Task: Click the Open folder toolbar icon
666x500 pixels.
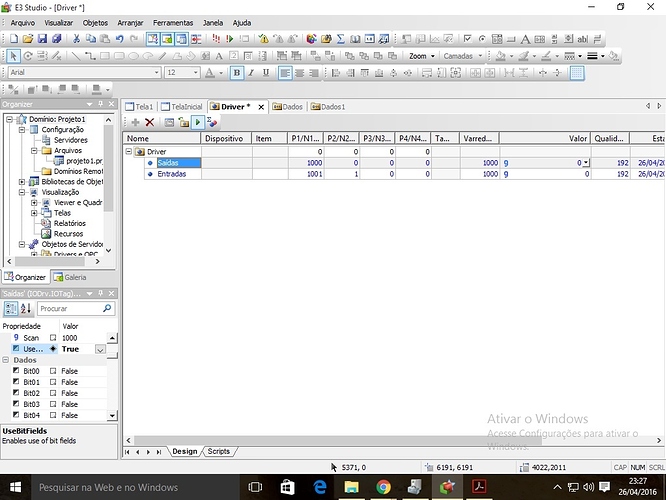Action: (x=28, y=39)
